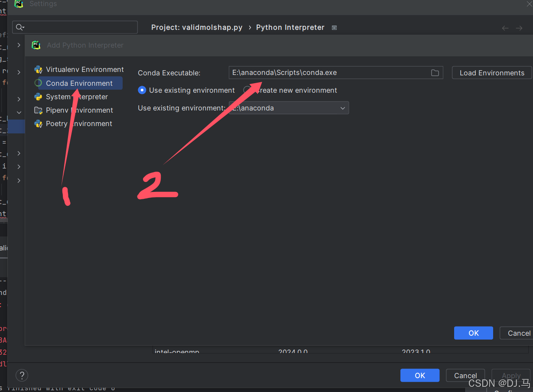Expand the second Settings tree chevron

pyautogui.click(x=19, y=72)
